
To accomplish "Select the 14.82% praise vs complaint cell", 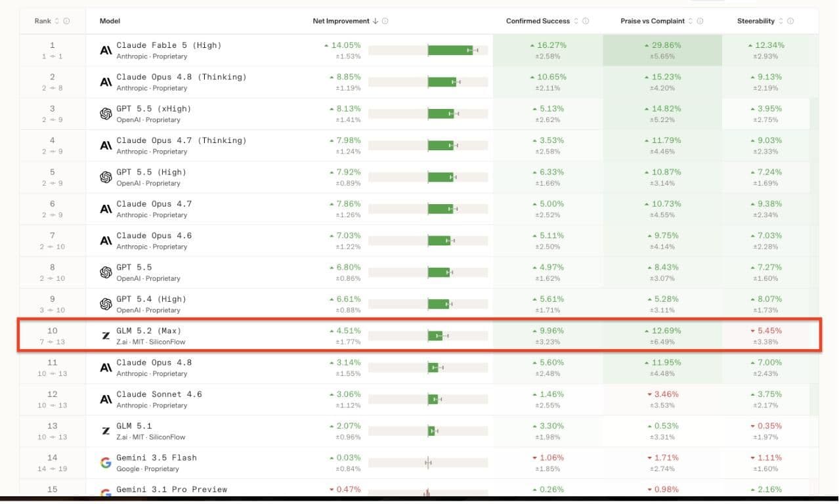I will point(662,114).
